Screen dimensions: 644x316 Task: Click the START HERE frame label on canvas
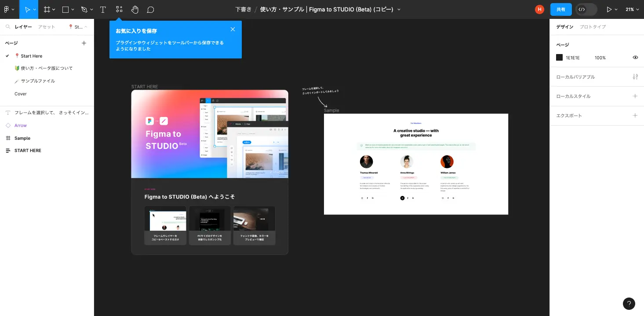[x=145, y=87]
